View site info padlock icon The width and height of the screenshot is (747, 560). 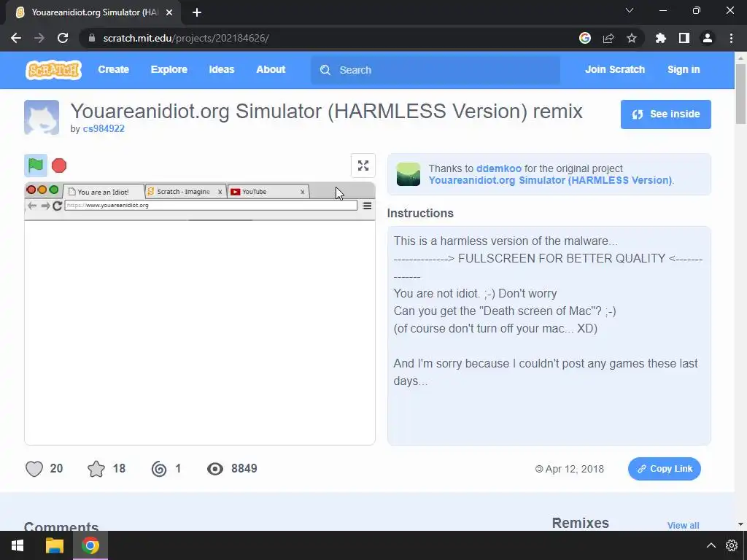tap(91, 38)
